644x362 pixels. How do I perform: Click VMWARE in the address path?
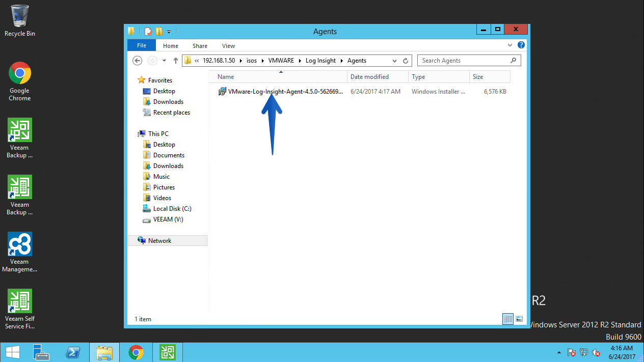(281, 61)
